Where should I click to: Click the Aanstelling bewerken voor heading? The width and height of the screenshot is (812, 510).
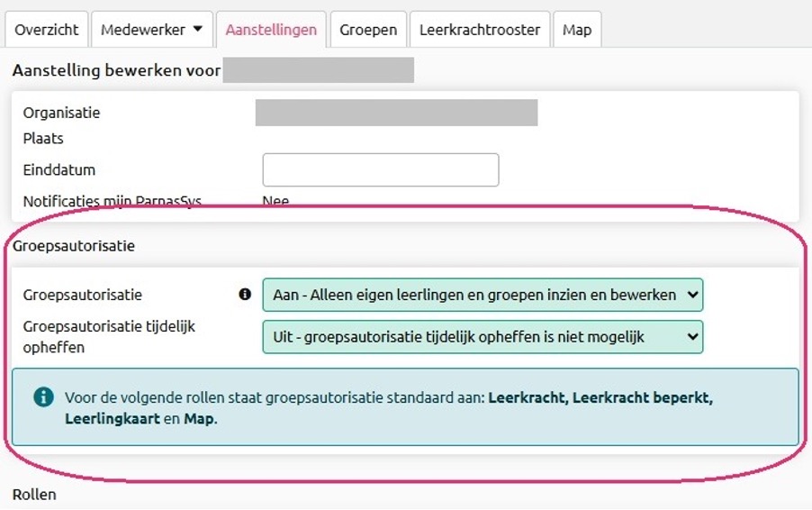(x=116, y=70)
